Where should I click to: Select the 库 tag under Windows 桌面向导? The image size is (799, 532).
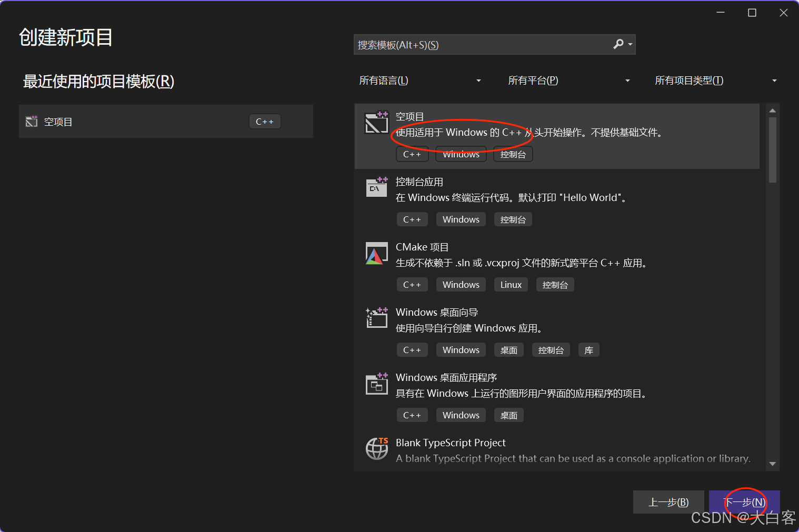588,349
